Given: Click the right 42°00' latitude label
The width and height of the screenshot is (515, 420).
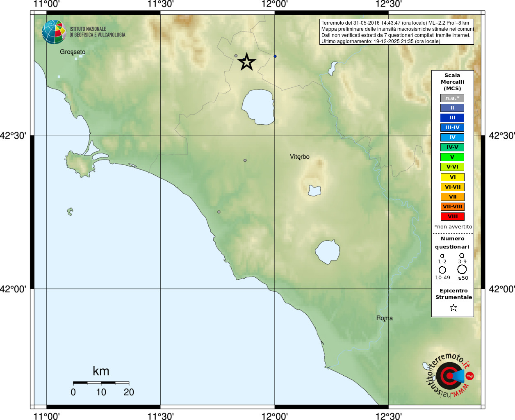Looking at the screenshot, I should point(502,289).
